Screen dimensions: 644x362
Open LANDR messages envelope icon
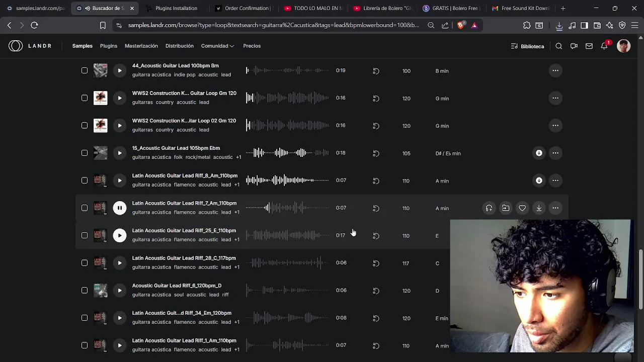pyautogui.click(x=589, y=46)
